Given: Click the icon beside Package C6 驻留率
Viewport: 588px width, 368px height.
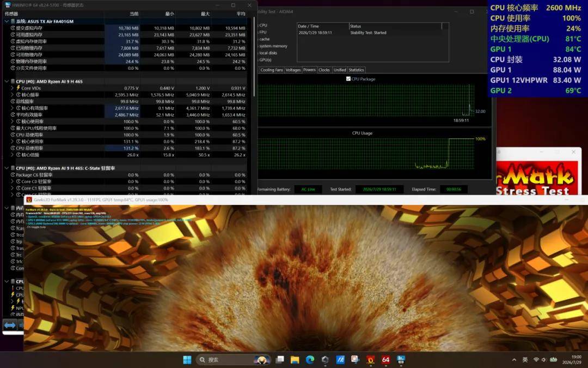Looking at the screenshot, I should [13, 175].
